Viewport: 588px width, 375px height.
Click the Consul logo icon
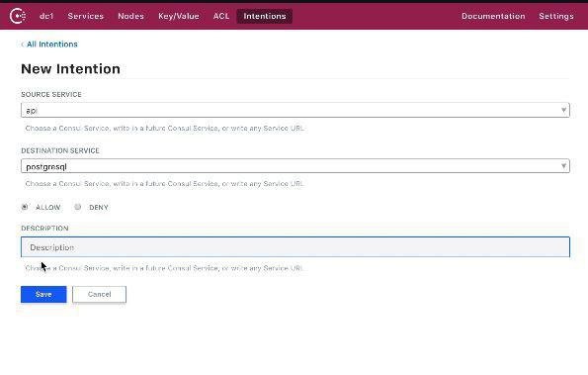(x=18, y=16)
